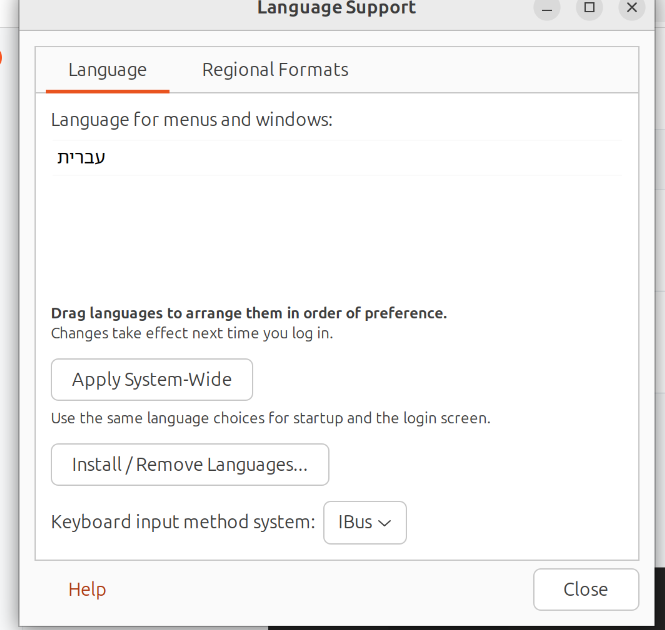The height and width of the screenshot is (630, 665).
Task: Select the Language tab
Action: (x=107, y=70)
